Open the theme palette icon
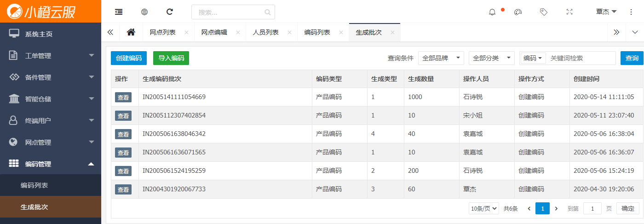644x224 pixels. coord(518,12)
